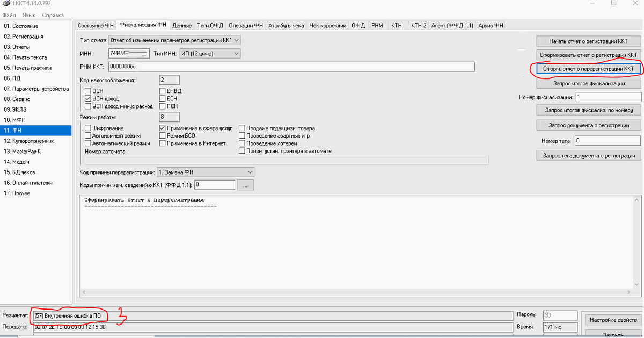Switch to Агент (ФФД 1.1) tab
The width and height of the screenshot is (644, 338).
click(452, 25)
